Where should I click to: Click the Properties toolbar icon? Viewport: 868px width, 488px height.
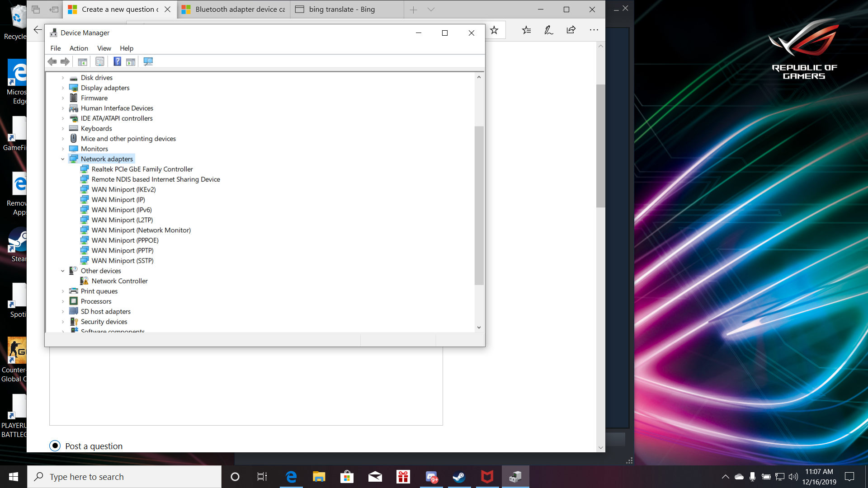click(100, 61)
